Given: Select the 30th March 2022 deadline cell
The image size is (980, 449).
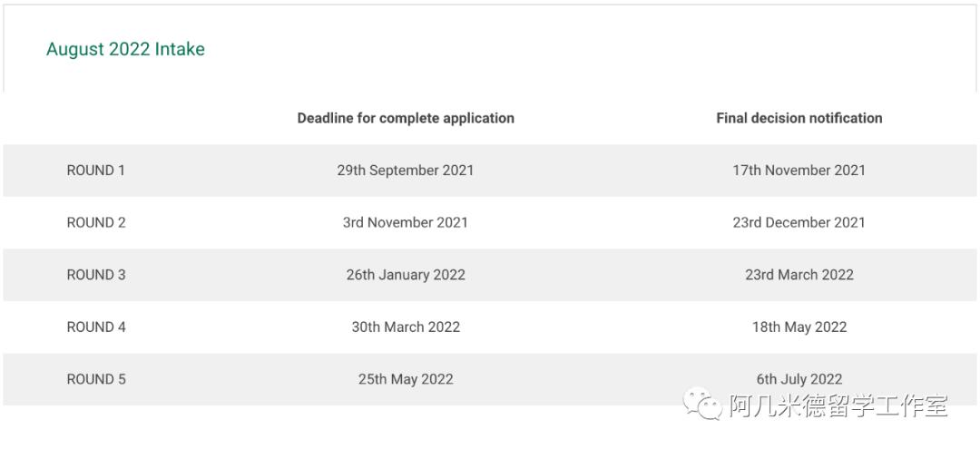Looking at the screenshot, I should coord(406,327).
